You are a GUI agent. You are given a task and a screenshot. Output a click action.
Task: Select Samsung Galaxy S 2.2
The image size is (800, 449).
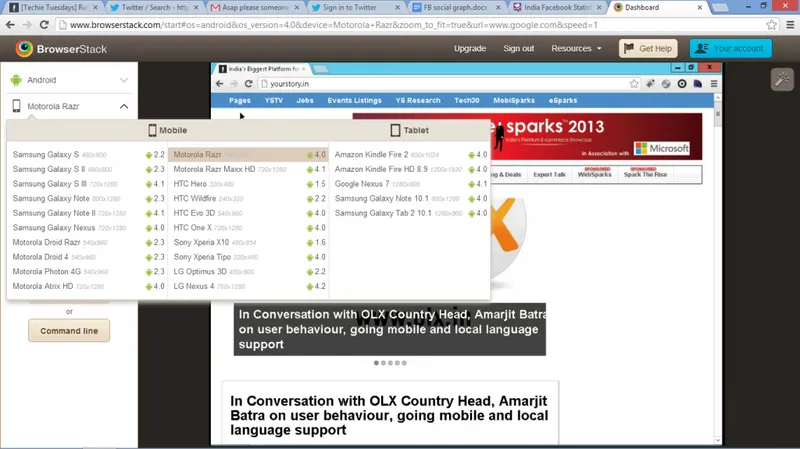click(88, 155)
